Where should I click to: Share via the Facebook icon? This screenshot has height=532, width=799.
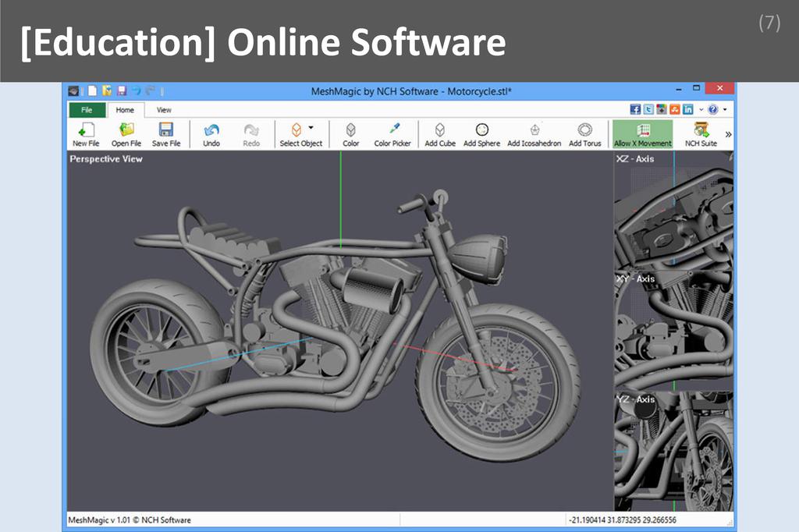point(635,110)
